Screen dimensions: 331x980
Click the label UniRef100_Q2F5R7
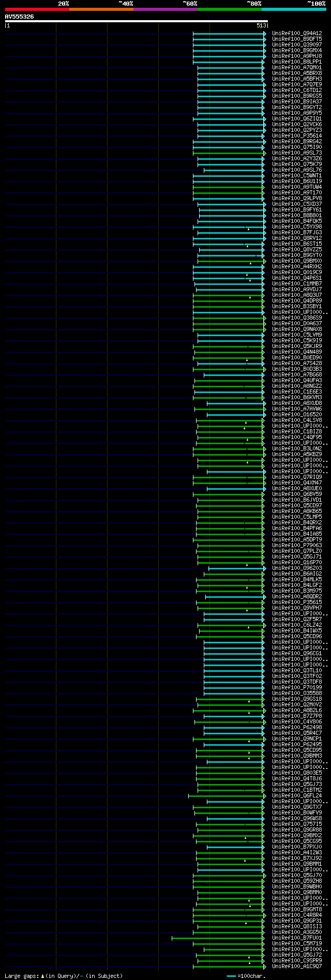pyautogui.click(x=297, y=620)
